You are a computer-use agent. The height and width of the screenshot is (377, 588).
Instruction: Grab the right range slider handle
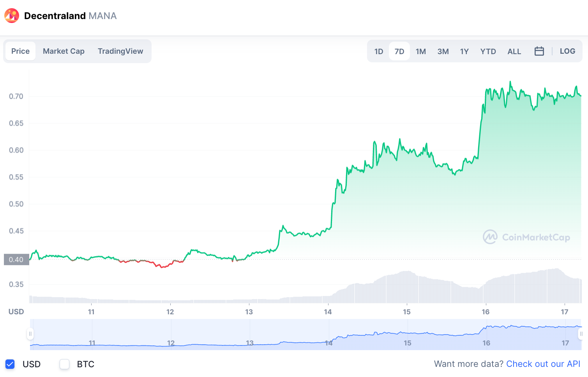point(581,334)
